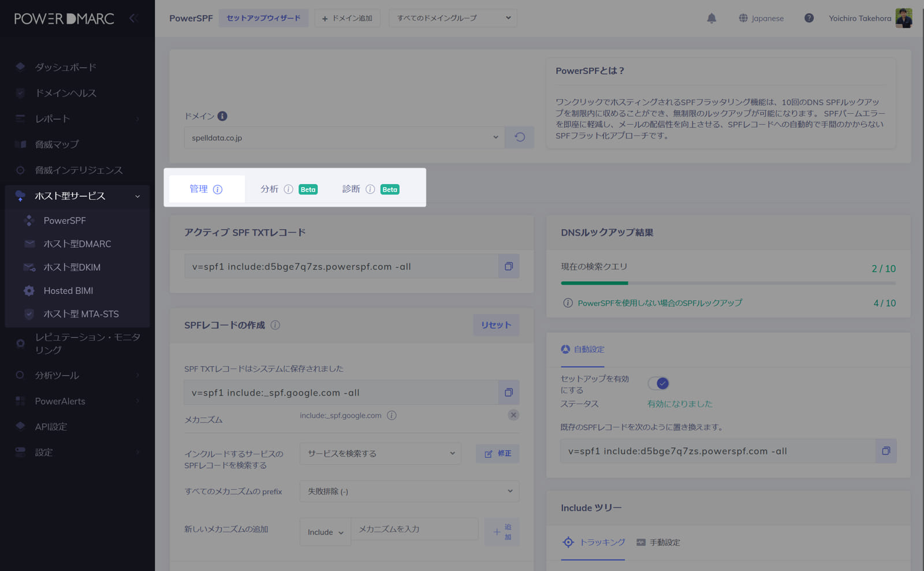This screenshot has width=924, height=571.
Task: Click the ドメイン info icon
Action: tap(222, 116)
